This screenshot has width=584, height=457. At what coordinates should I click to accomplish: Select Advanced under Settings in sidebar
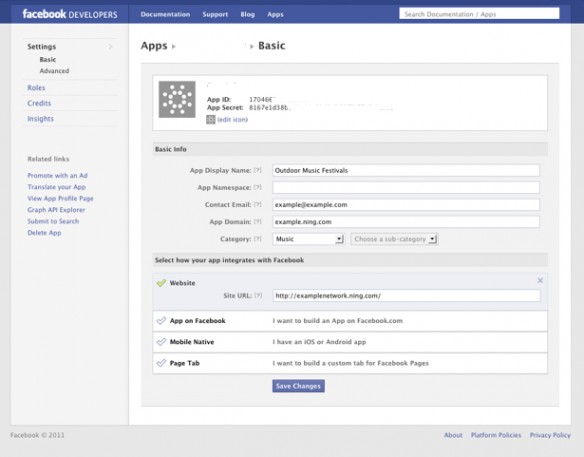tap(54, 71)
